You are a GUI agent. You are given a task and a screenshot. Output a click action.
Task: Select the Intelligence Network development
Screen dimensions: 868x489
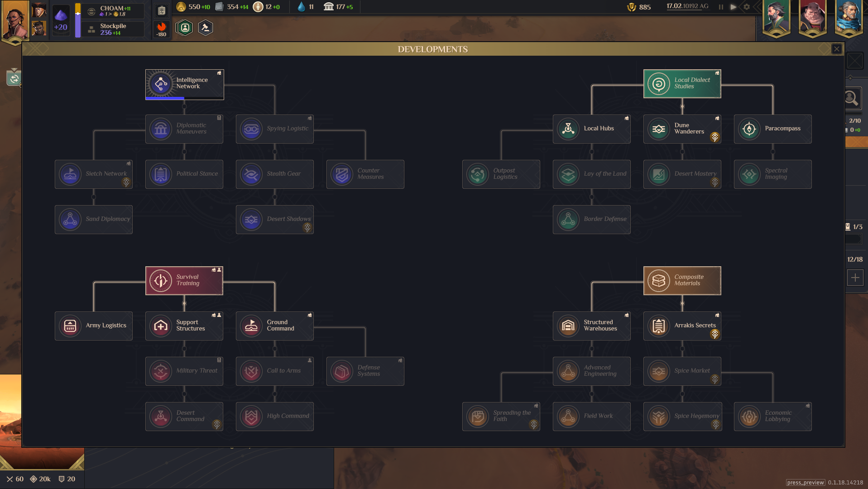coord(184,84)
